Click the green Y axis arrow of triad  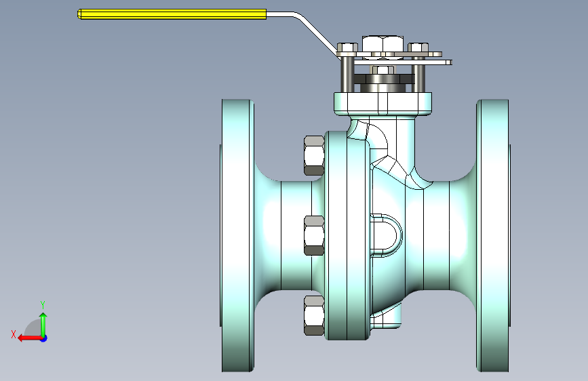(x=43, y=324)
